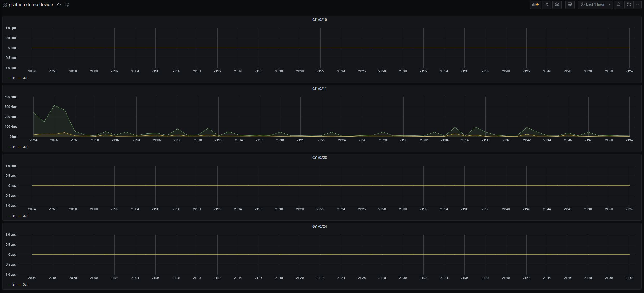
Task: Toggle In series in Gi1/0/23 legend
Action: click(x=14, y=216)
